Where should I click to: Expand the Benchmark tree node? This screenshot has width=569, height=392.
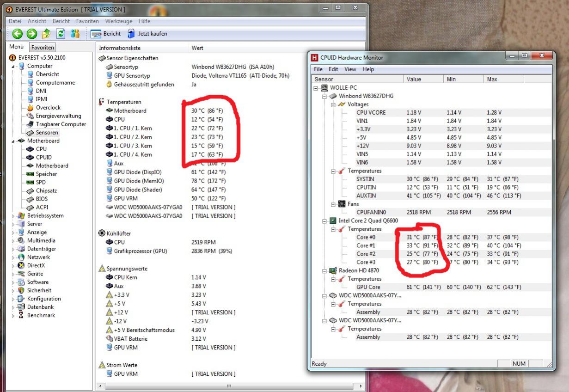13,316
